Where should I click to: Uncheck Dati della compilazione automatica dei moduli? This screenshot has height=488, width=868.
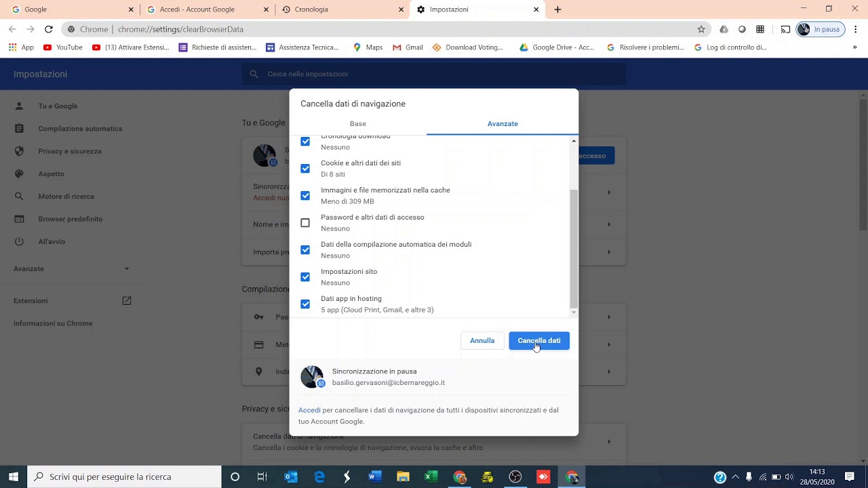coord(305,249)
